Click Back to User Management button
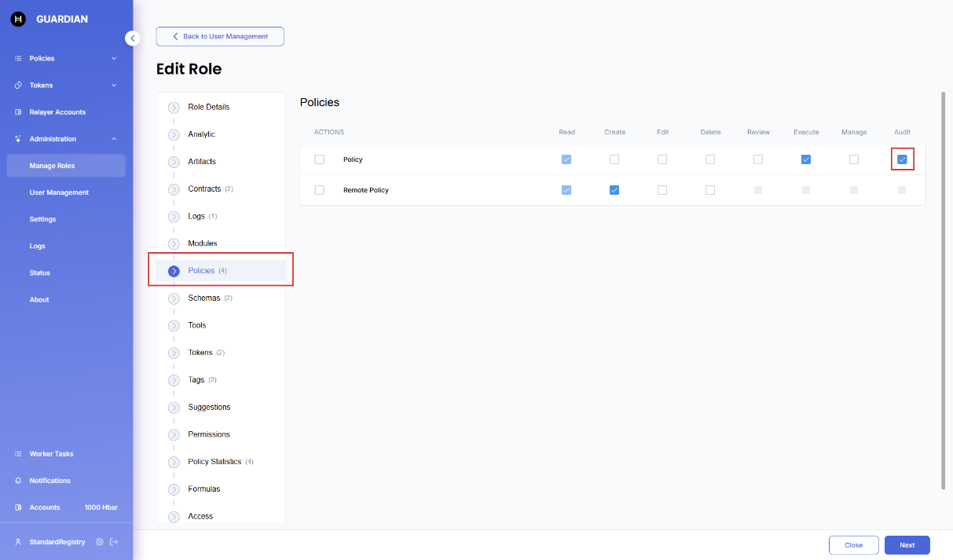The image size is (953, 560). click(220, 36)
